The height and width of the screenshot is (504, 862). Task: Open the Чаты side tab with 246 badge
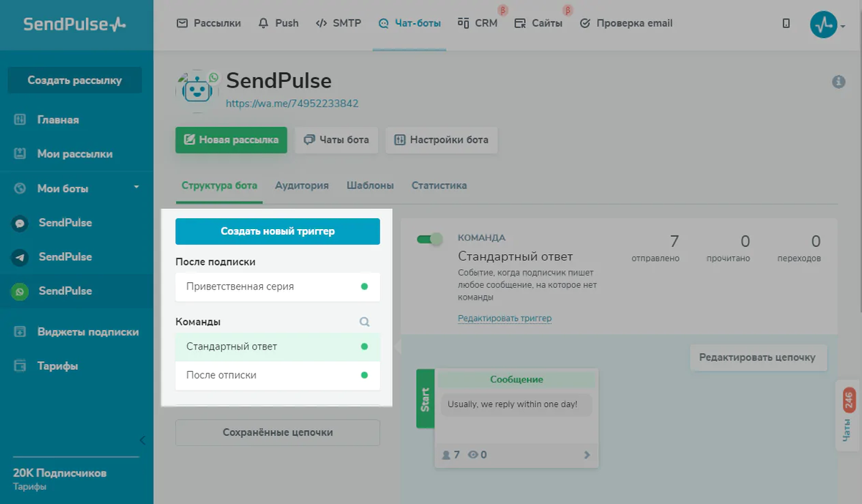click(848, 416)
